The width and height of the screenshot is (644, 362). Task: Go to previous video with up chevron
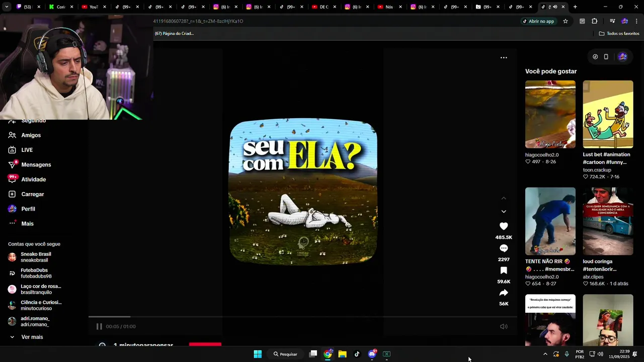tap(504, 198)
